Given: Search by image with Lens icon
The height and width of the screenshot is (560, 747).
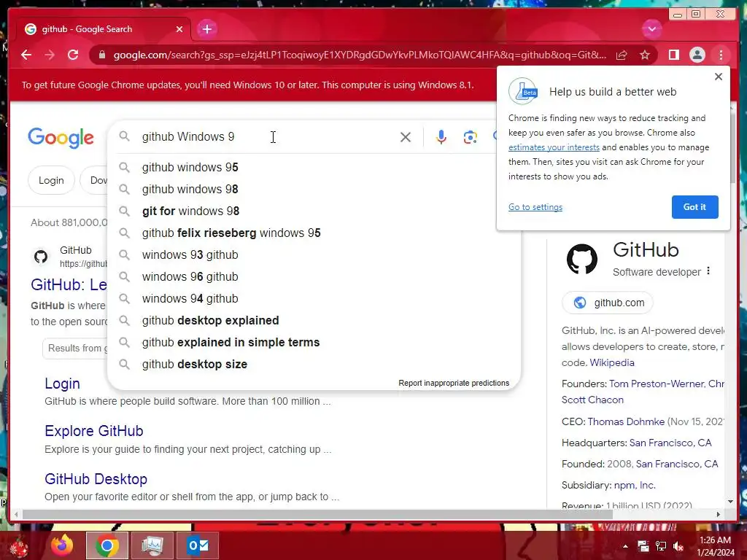Looking at the screenshot, I should tap(471, 137).
